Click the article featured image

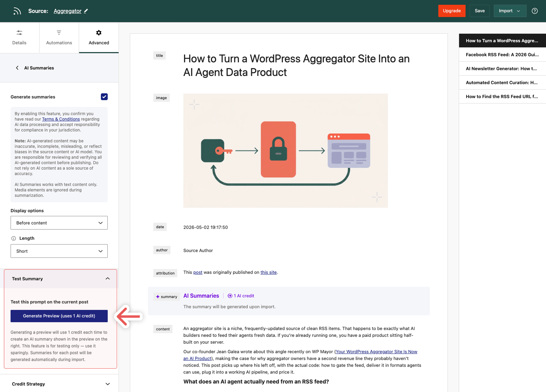(x=286, y=151)
